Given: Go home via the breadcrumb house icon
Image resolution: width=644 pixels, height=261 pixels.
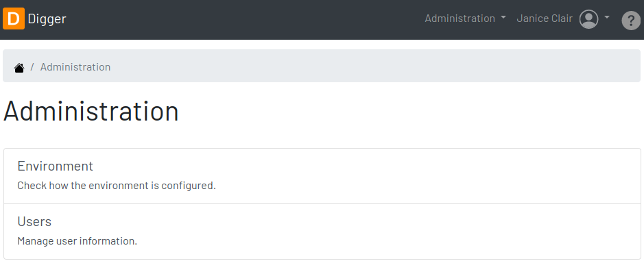Looking at the screenshot, I should pos(19,68).
